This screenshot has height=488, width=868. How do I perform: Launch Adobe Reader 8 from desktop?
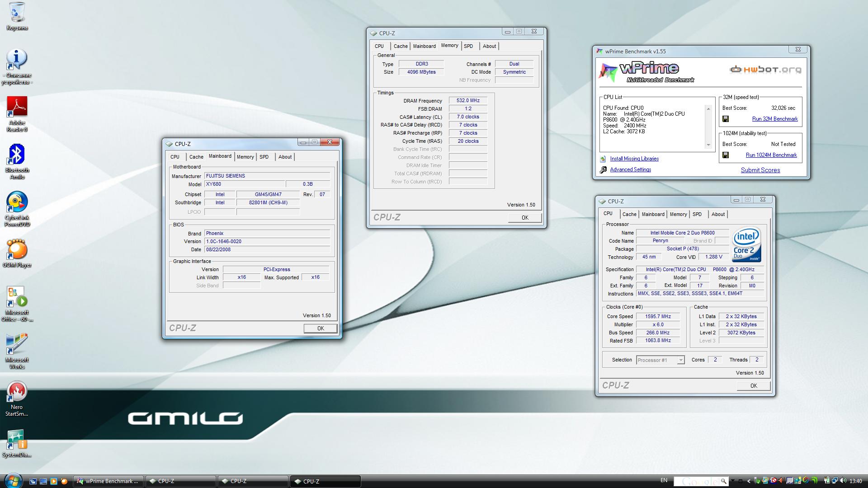pyautogui.click(x=17, y=114)
